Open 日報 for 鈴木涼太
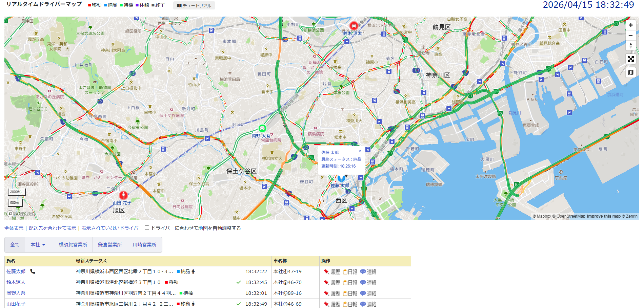The height and width of the screenshot is (308, 644). tap(350, 283)
